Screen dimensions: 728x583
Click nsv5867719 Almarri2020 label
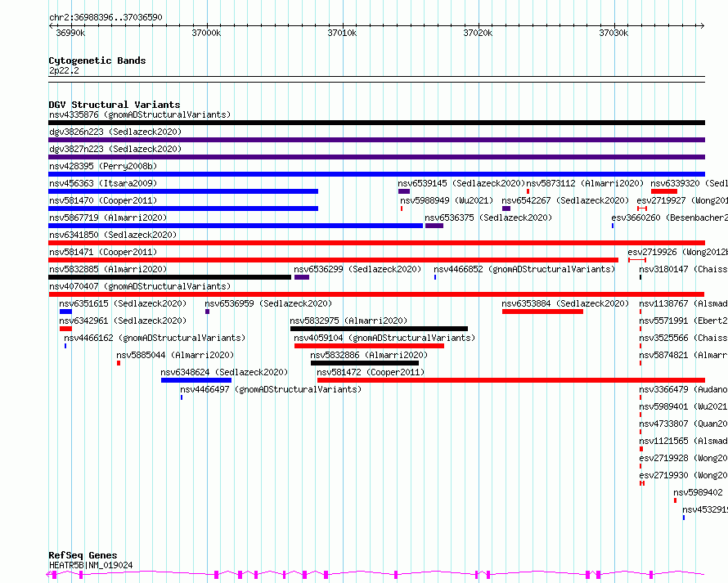(x=108, y=218)
